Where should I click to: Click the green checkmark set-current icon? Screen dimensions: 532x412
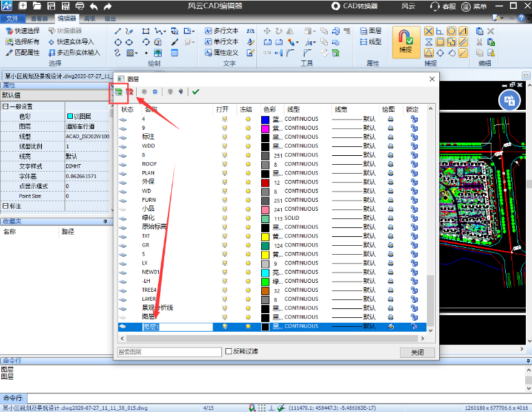tap(196, 91)
